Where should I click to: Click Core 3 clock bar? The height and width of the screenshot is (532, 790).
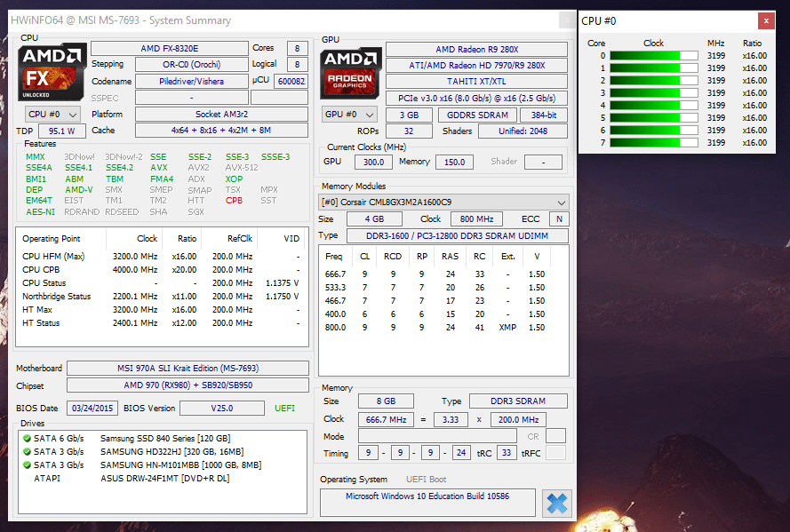pos(653,93)
